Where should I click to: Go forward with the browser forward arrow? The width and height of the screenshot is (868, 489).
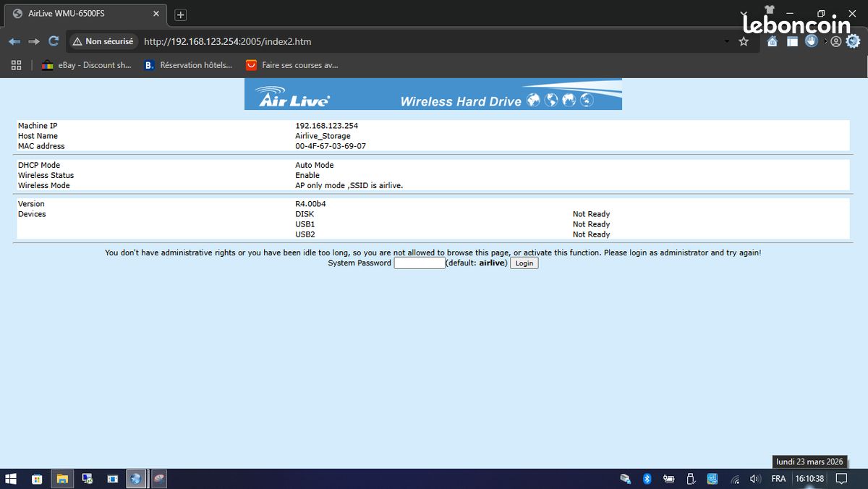[x=33, y=42]
